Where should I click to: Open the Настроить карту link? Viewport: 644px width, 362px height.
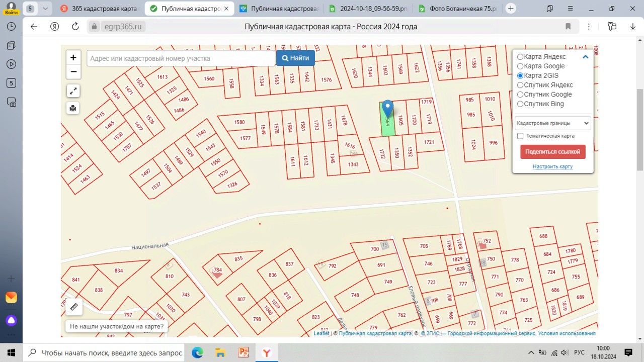click(552, 166)
